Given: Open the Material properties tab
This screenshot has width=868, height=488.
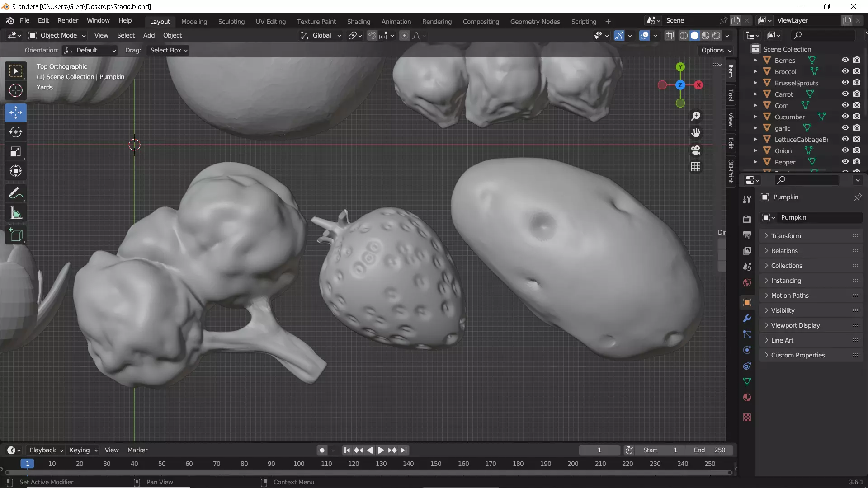Looking at the screenshot, I should [747, 398].
